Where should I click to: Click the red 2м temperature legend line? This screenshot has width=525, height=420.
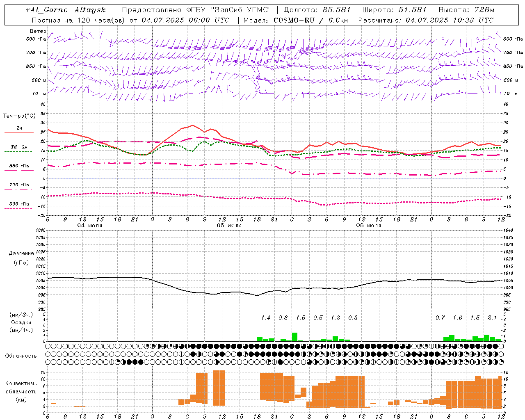(x=19, y=132)
